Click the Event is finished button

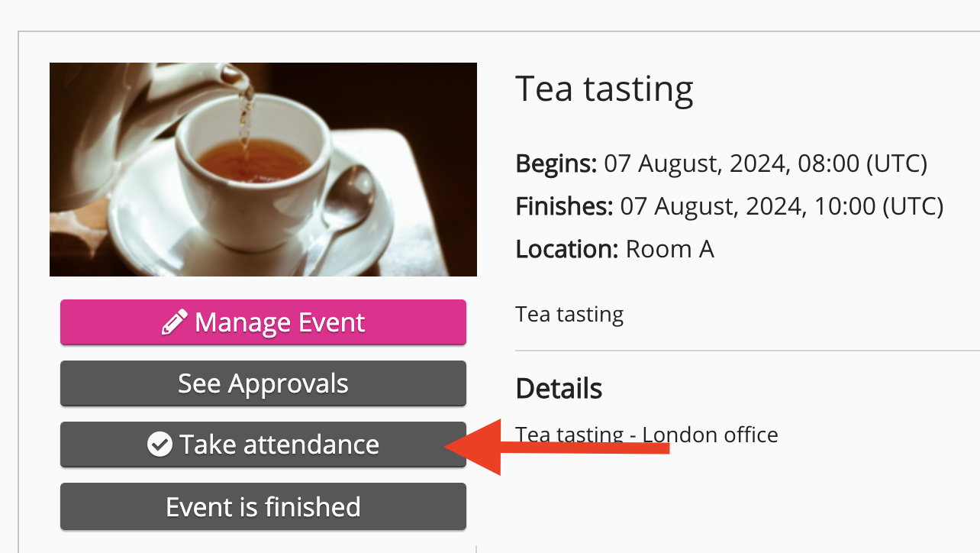[263, 506]
